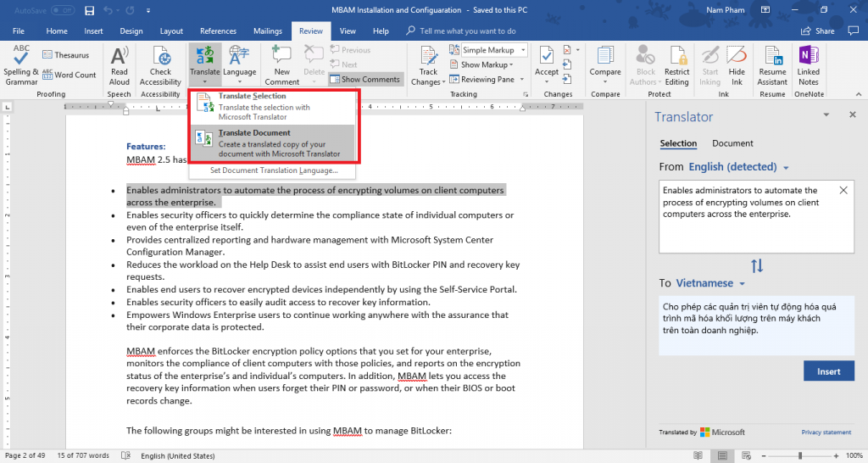Image resolution: width=868 pixels, height=463 pixels.
Task: Click Tell me what you want to do
Action: coord(461,31)
